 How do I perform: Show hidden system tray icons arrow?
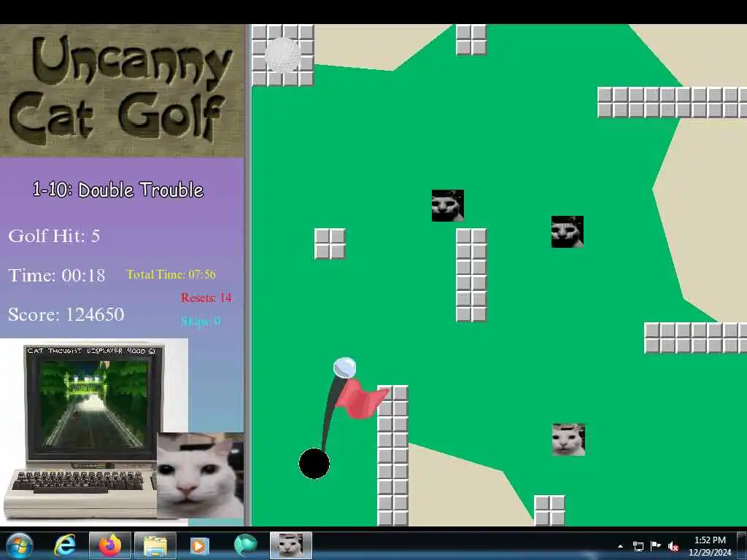click(620, 546)
